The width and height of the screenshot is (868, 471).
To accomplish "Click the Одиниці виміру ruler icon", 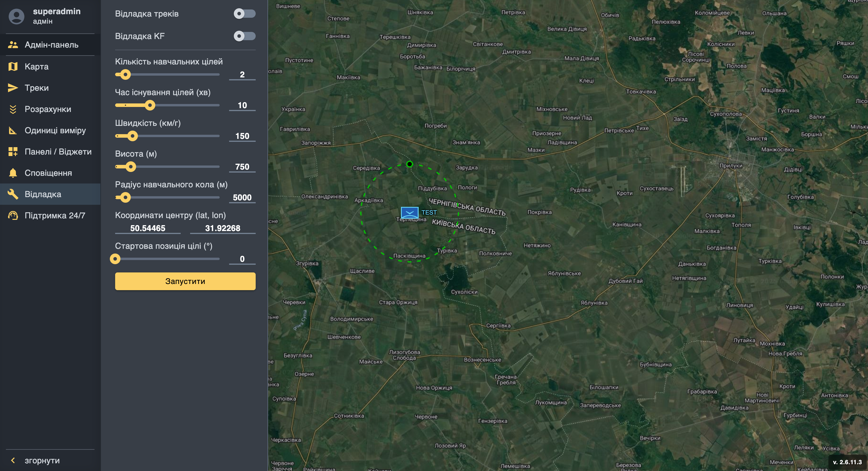I will [13, 131].
